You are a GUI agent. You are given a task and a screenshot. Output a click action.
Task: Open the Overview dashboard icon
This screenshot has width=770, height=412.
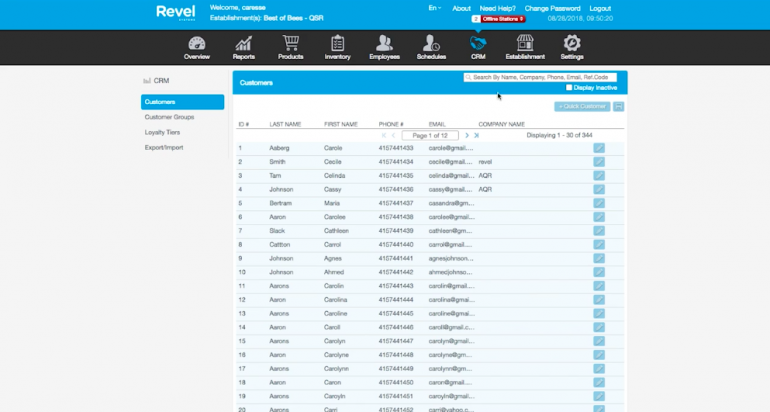pos(196,46)
